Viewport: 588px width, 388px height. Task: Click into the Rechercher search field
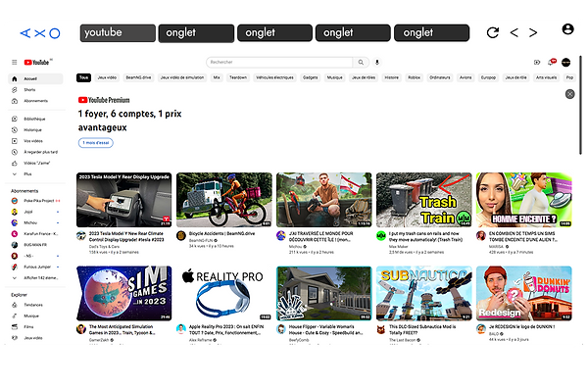279,63
